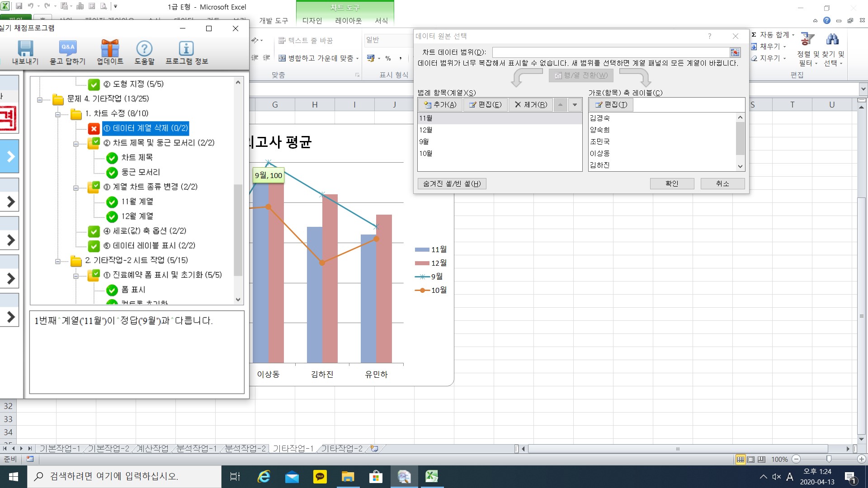This screenshot has height=488, width=868.
Task: Click the 찾기 및 선택 binoculars icon
Action: coord(832,40)
